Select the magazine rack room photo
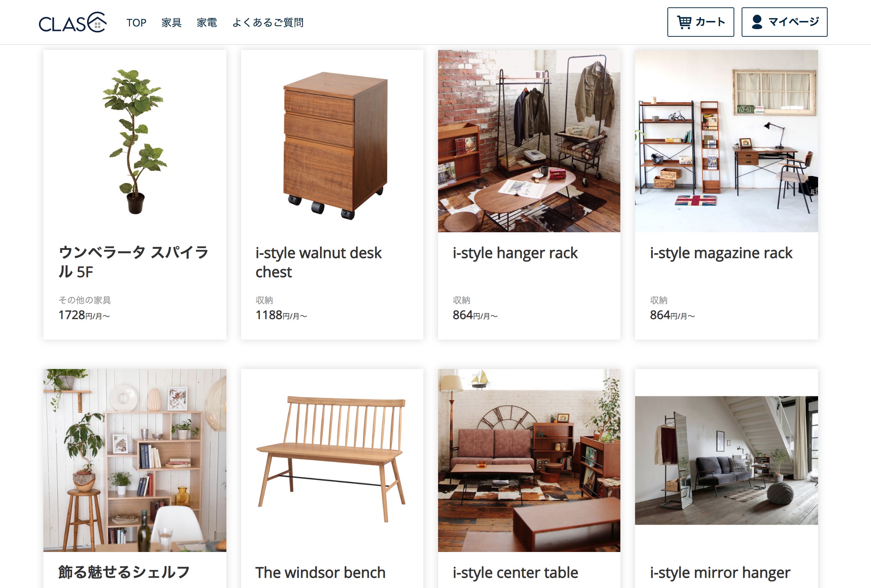The height and width of the screenshot is (588, 871). pyautogui.click(x=726, y=141)
